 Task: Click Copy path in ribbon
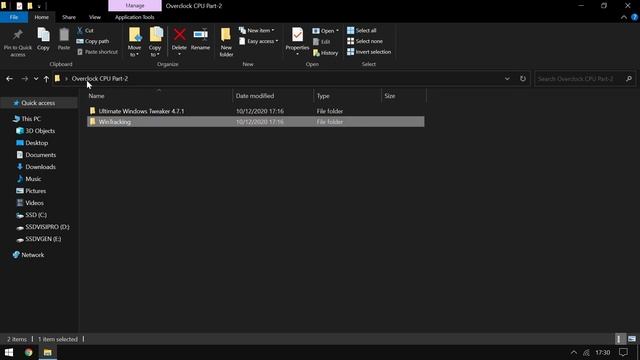click(93, 41)
